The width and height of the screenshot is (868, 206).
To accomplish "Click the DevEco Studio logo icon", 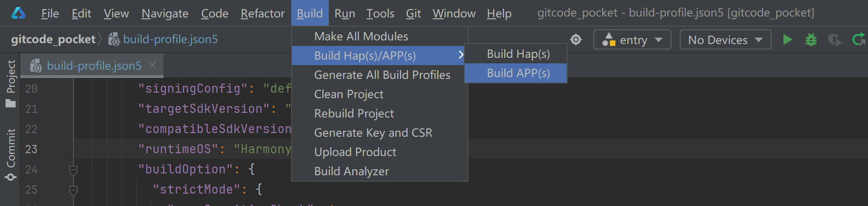I will (x=18, y=13).
